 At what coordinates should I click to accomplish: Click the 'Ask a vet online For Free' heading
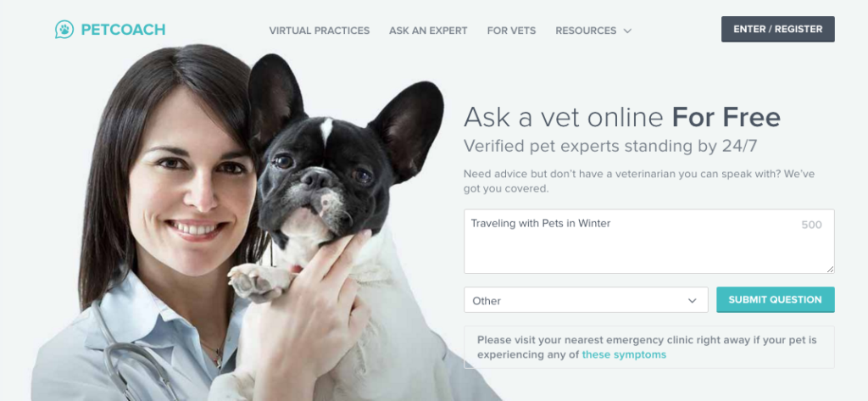pyautogui.click(x=621, y=117)
